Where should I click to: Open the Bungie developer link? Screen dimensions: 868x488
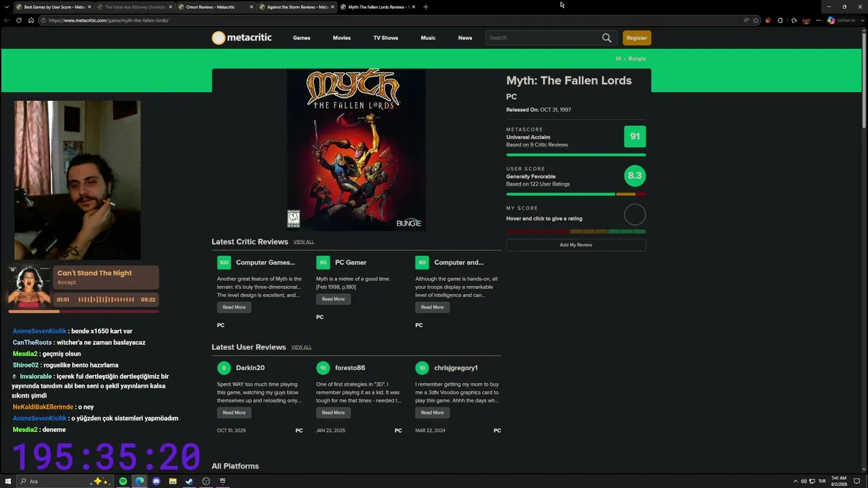637,58
